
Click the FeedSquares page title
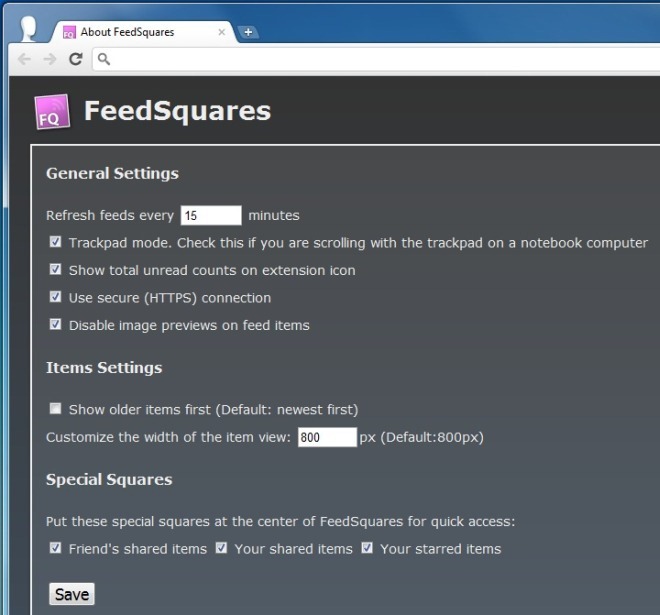point(177,111)
